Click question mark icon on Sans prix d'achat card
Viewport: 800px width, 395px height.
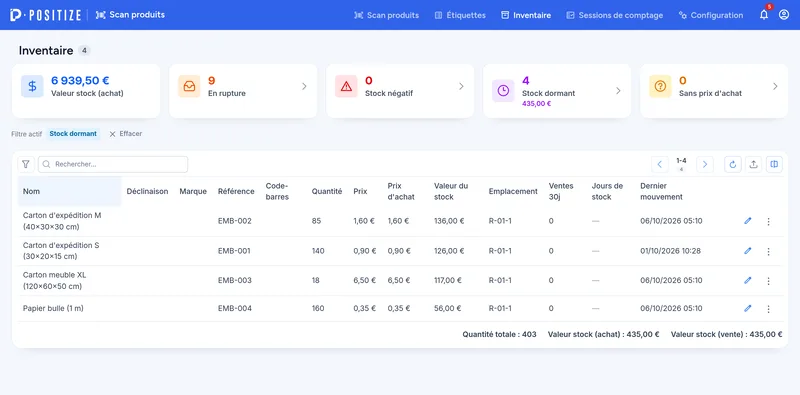click(660, 86)
